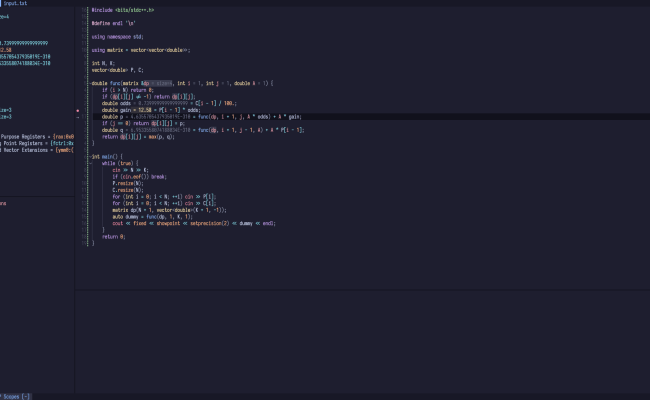Click the 'if (cin.eof()) break;' line

click(139, 177)
